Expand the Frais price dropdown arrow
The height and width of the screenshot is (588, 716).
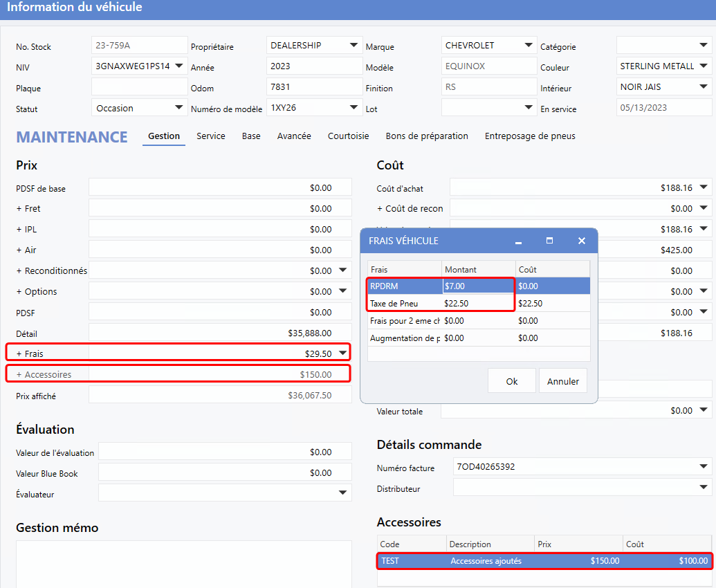coord(343,353)
